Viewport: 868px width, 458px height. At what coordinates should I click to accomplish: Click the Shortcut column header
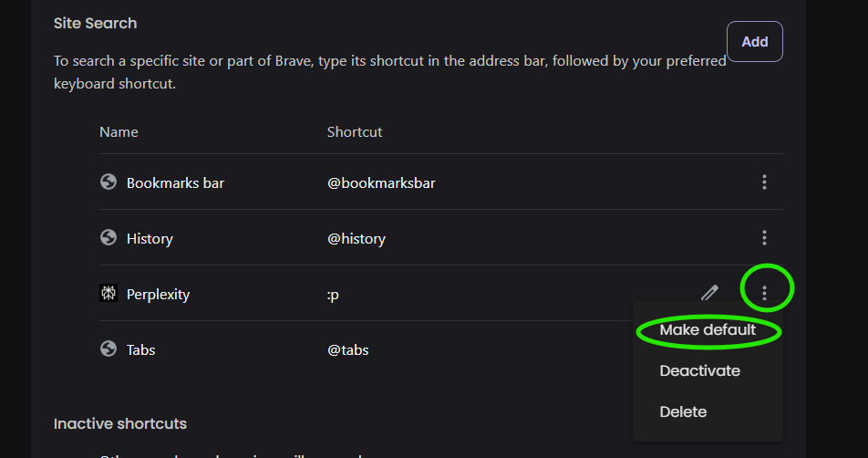click(x=355, y=132)
